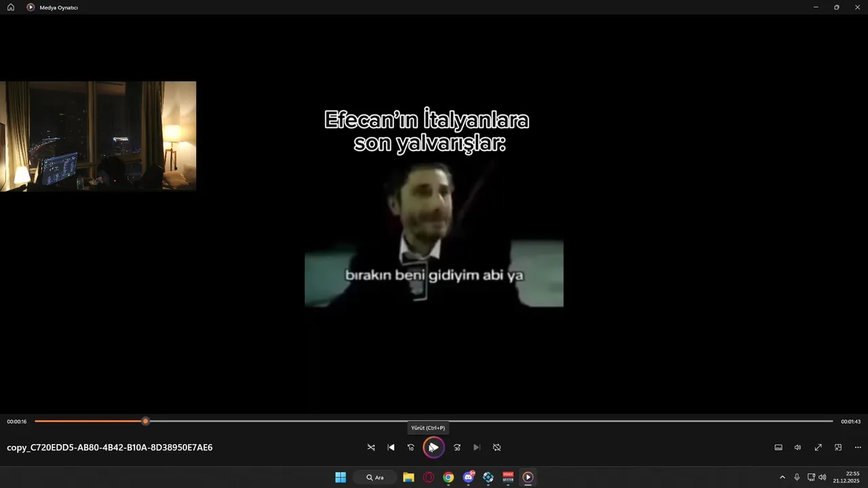868x488 pixels.
Task: Minimize the Medya Oynatıcı window
Action: coord(816,7)
